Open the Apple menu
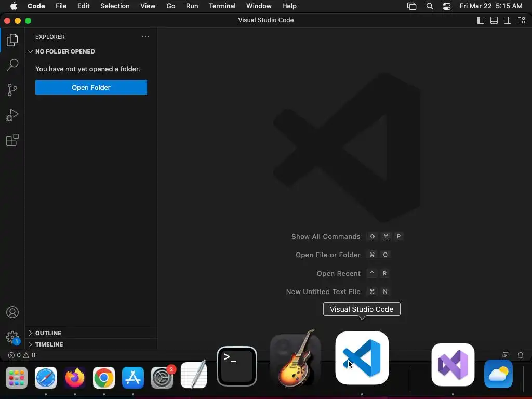The height and width of the screenshot is (399, 532). (14, 6)
